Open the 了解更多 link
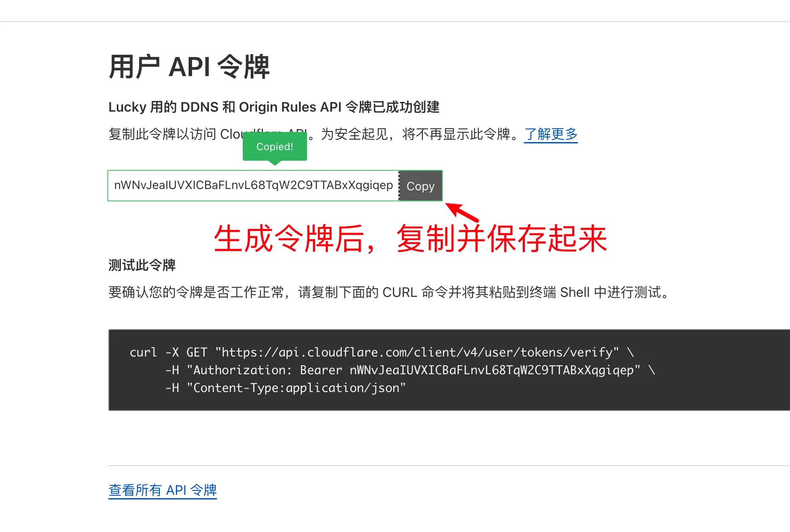This screenshot has height=532, width=790. tap(551, 134)
